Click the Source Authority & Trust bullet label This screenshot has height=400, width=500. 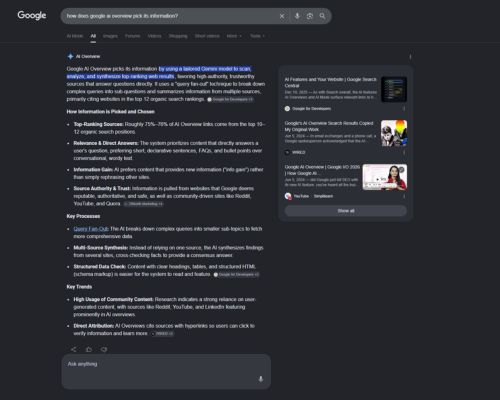point(102,189)
